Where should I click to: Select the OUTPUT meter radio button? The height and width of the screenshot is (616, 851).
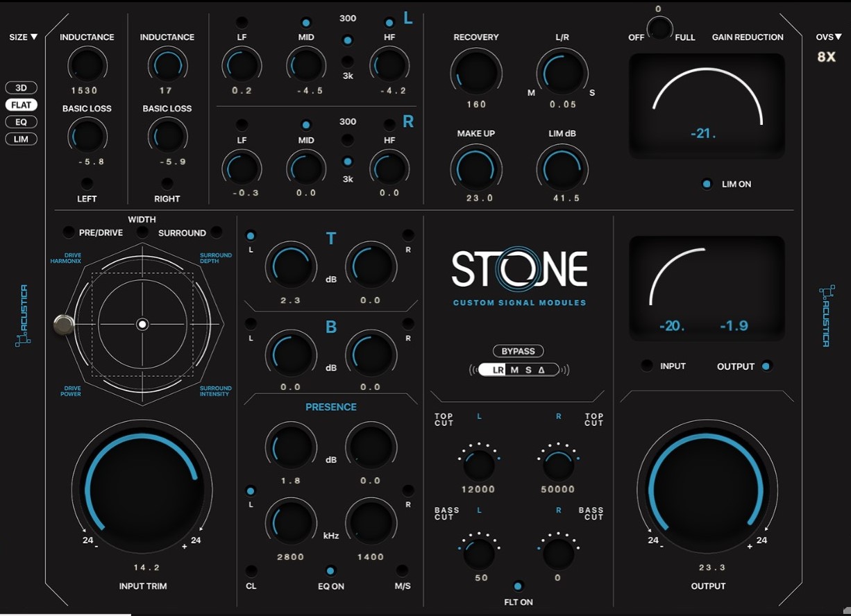click(x=766, y=366)
